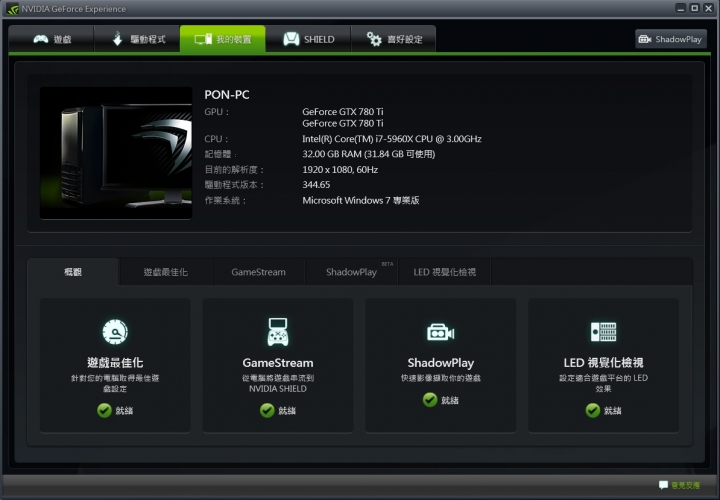Click the 遊戲最佳化 gauge icon card

click(x=115, y=331)
